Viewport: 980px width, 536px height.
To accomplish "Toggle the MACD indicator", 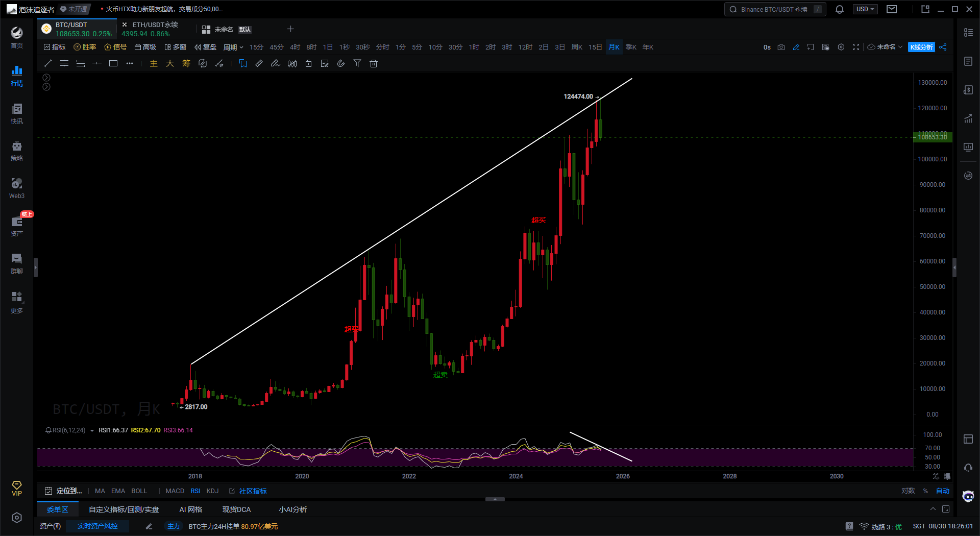I will (x=175, y=491).
